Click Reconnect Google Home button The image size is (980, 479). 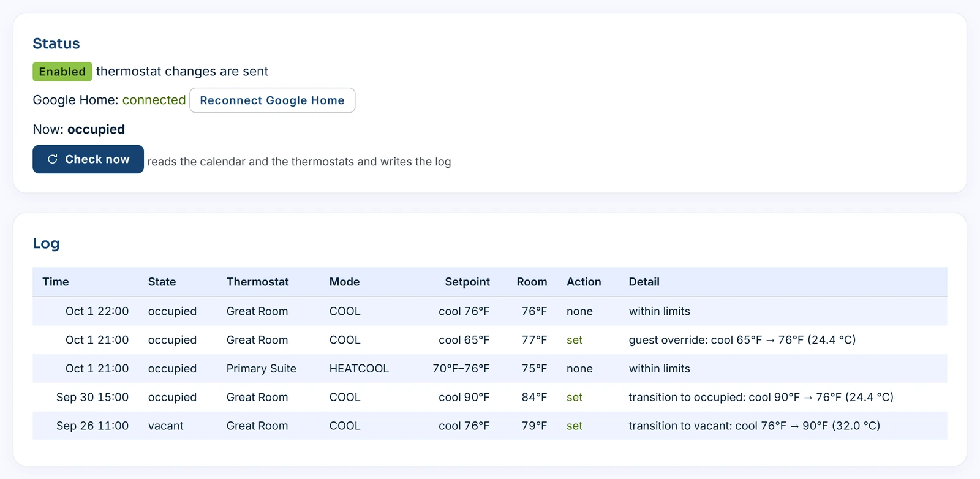[273, 100]
